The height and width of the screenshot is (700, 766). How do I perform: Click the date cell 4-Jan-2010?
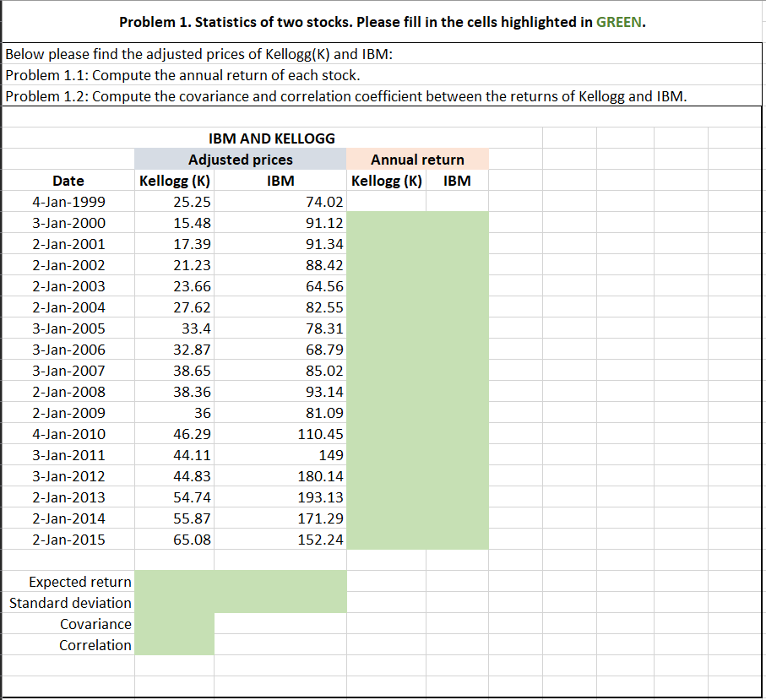pos(68,433)
